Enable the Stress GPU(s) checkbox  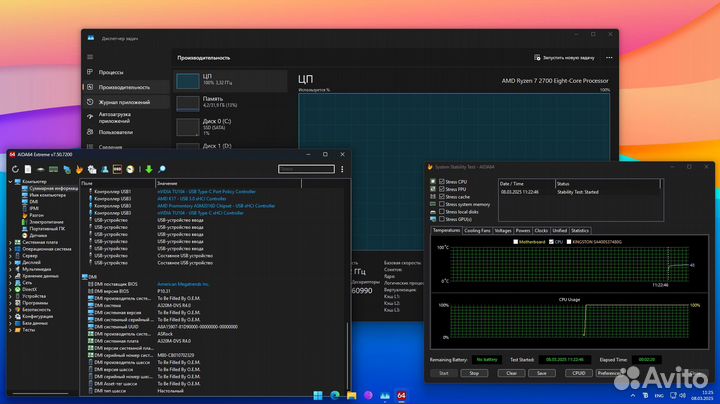click(x=442, y=219)
